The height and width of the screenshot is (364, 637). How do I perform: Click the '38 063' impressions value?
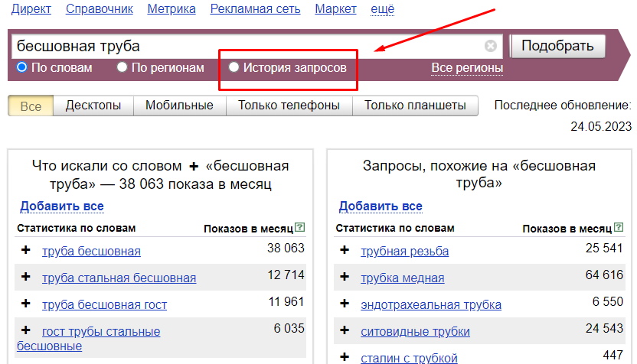tap(286, 248)
